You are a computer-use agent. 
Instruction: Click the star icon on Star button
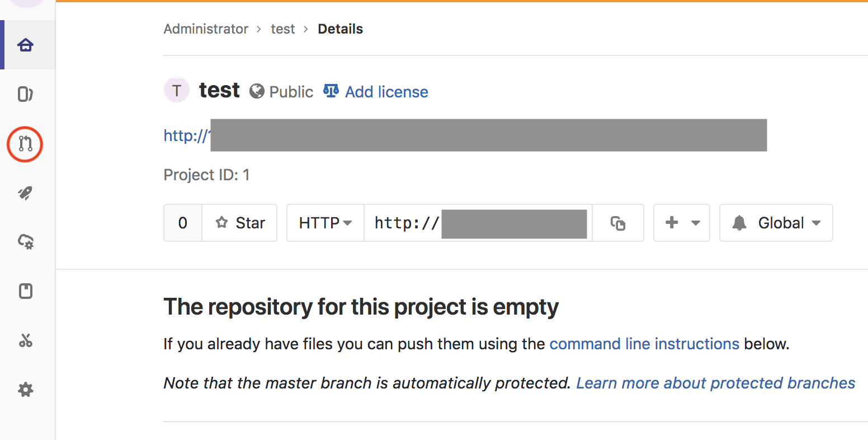pyautogui.click(x=222, y=223)
